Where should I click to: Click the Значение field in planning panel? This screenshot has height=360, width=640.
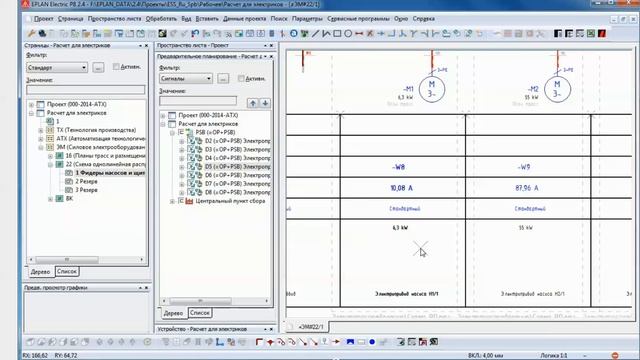[198, 100]
